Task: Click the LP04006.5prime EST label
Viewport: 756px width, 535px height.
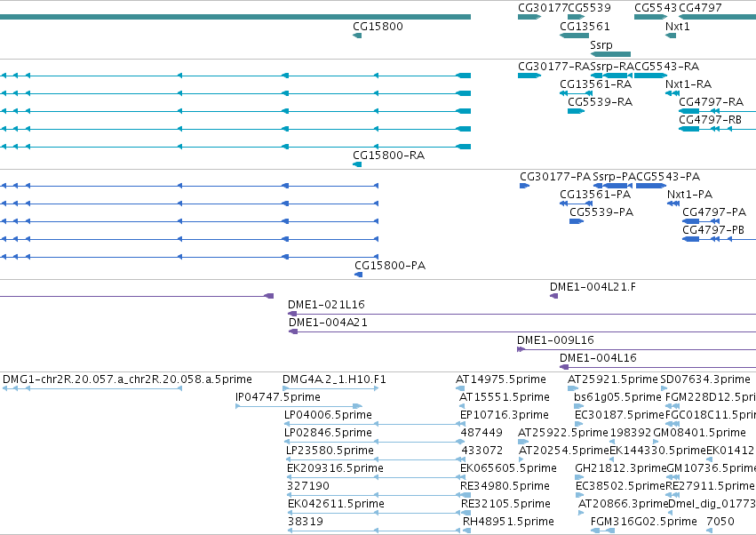Action: coord(328,415)
